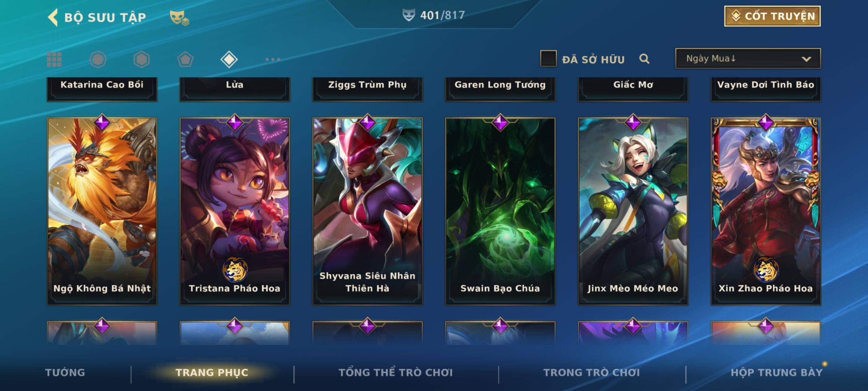Open the skin search magnifier

coord(644,59)
